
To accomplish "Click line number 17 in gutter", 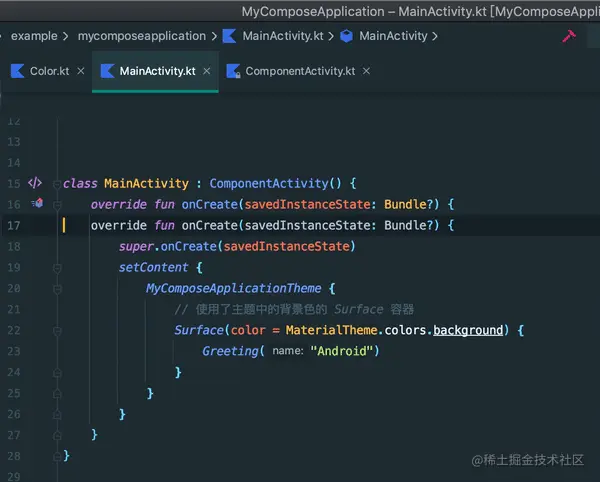I will click(14, 225).
